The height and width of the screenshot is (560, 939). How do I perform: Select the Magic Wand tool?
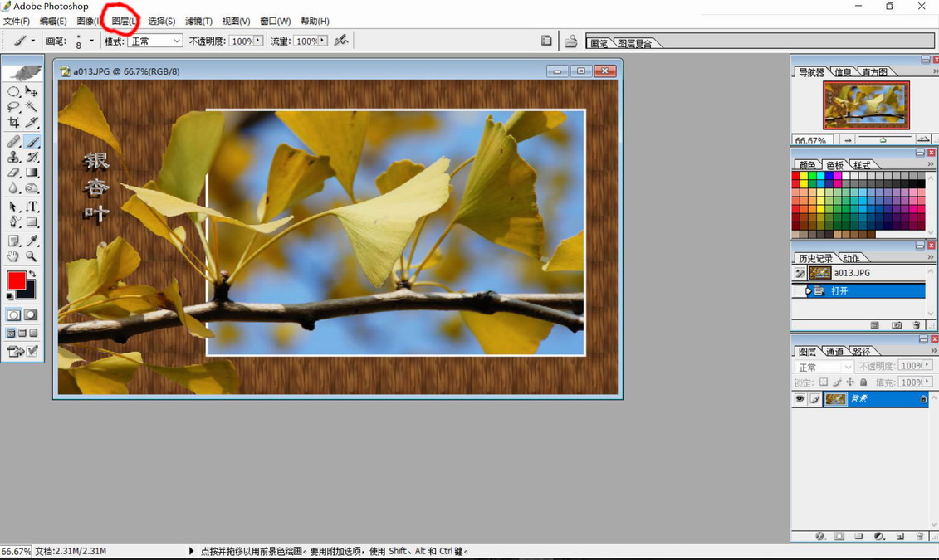(x=32, y=107)
